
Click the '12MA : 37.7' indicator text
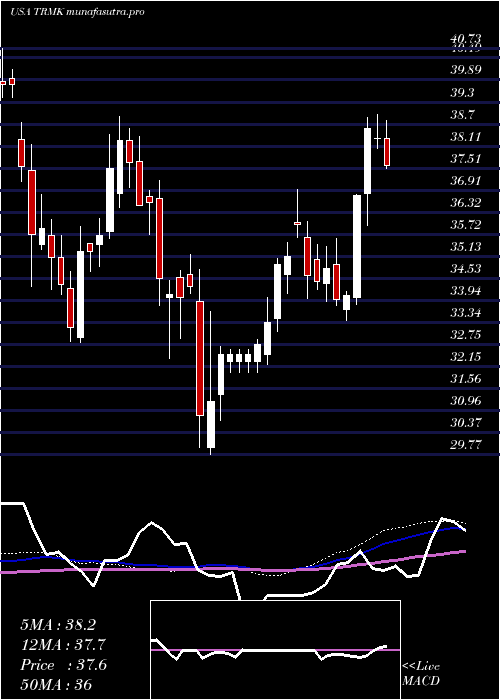[63, 645]
